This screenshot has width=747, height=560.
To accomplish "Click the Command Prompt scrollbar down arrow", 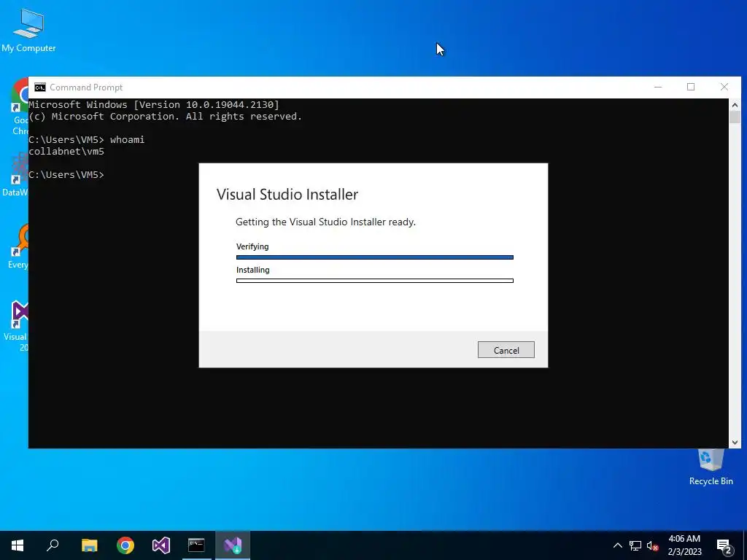I will [x=735, y=443].
